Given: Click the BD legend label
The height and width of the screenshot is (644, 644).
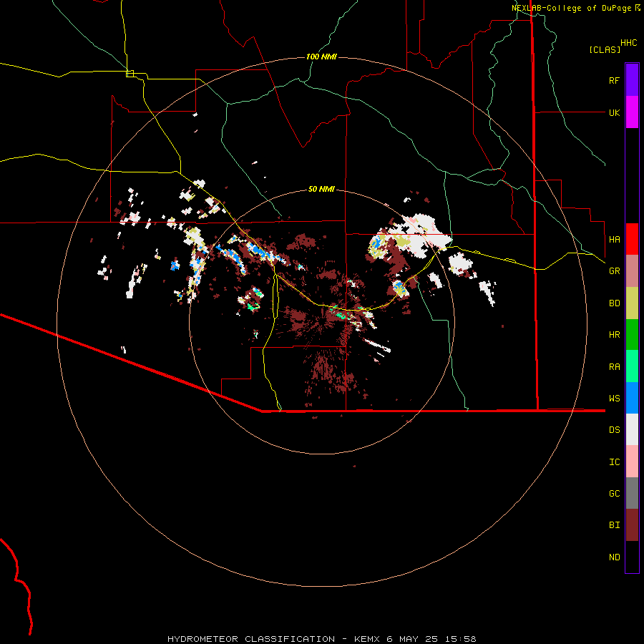Looking at the screenshot, I should 614,303.
